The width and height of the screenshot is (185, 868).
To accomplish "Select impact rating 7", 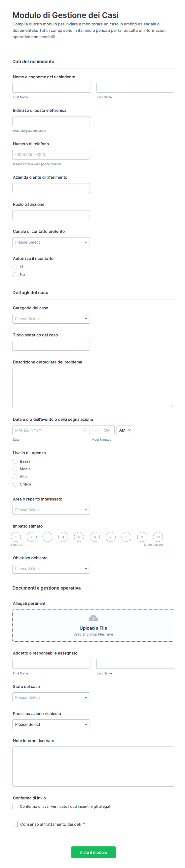I will click(110, 537).
